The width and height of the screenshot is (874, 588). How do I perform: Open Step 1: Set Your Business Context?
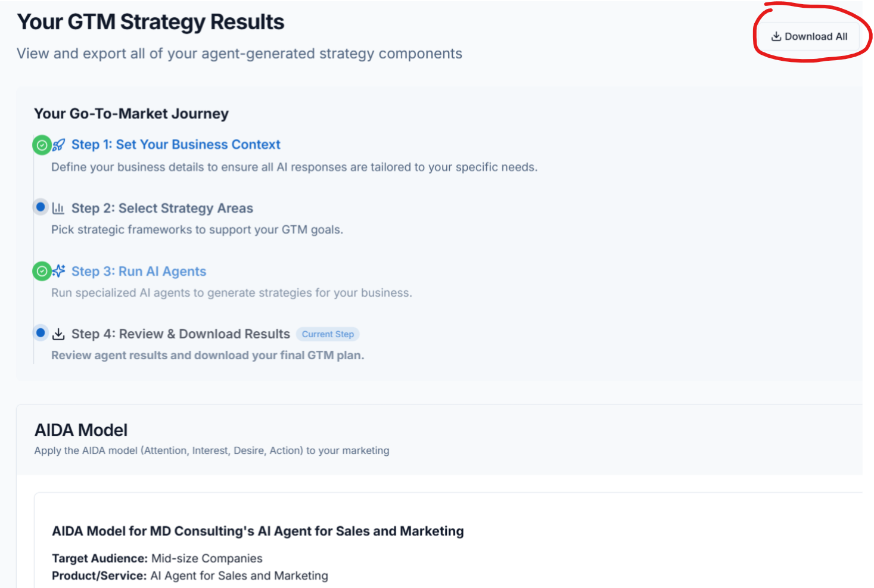(176, 145)
